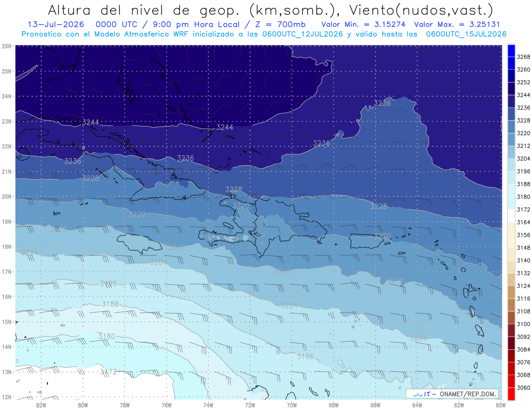532x411 pixels.
Task: Click the 13N latitude label
Action: click(x=7, y=372)
